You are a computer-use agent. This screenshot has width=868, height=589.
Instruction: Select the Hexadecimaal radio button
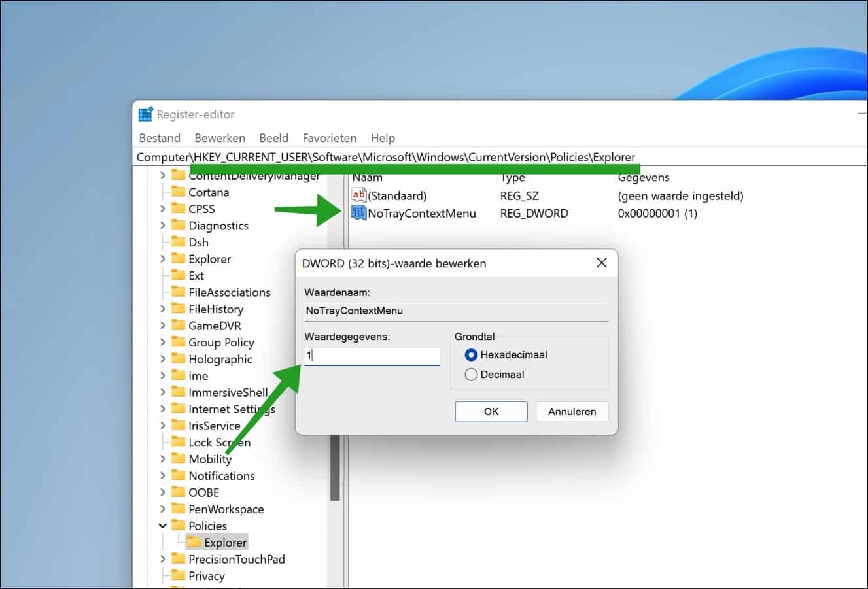click(x=471, y=354)
